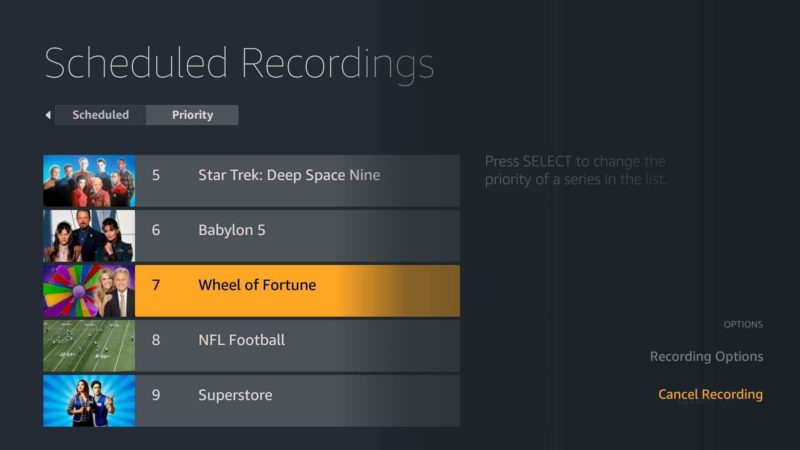Open the Superstore show thumbnail

pyautogui.click(x=89, y=401)
